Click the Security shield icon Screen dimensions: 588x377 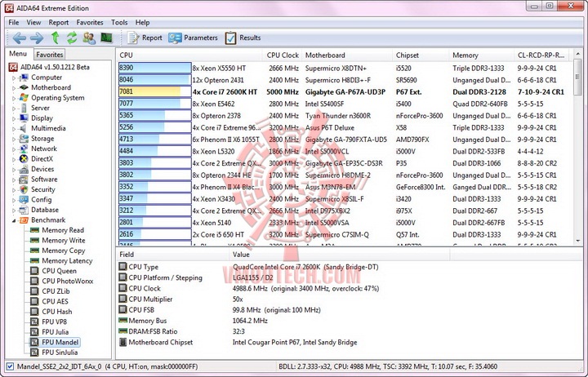coord(24,189)
